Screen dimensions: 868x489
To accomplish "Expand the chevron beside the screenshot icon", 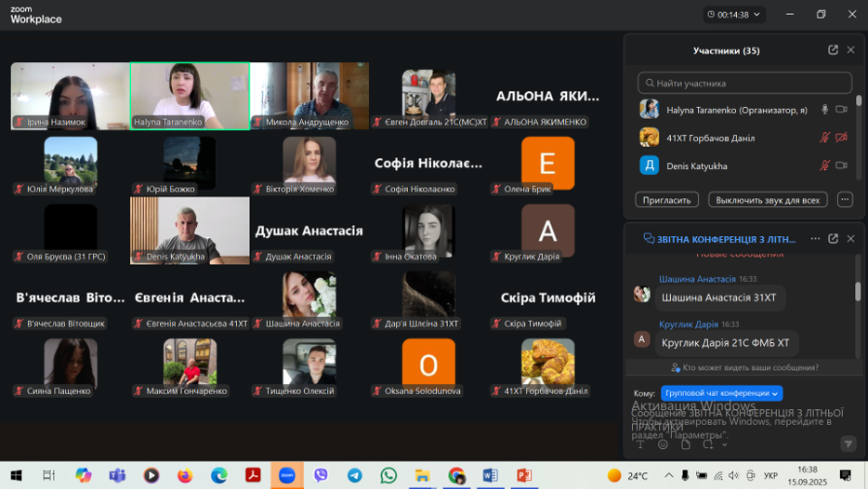I will [724, 445].
